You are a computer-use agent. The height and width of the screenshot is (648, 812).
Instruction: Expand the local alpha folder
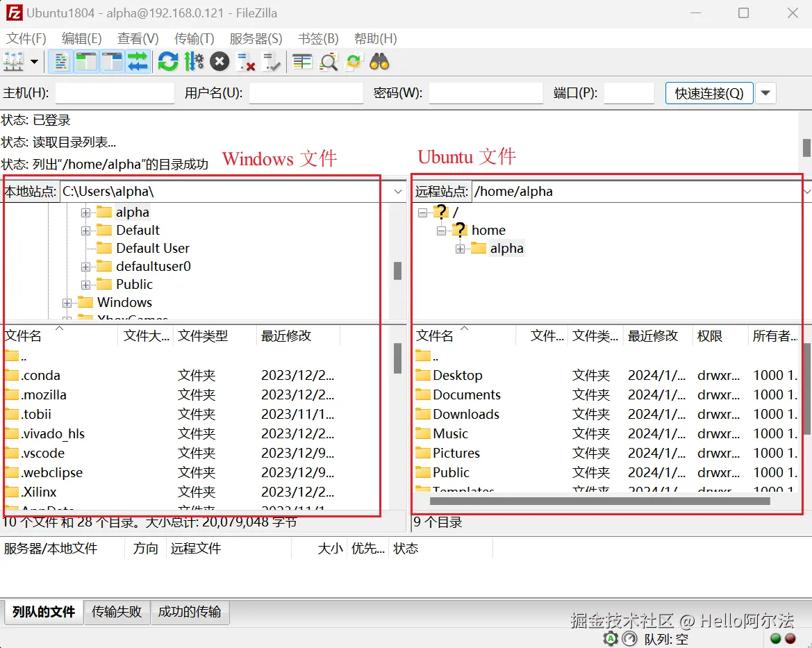(86, 213)
